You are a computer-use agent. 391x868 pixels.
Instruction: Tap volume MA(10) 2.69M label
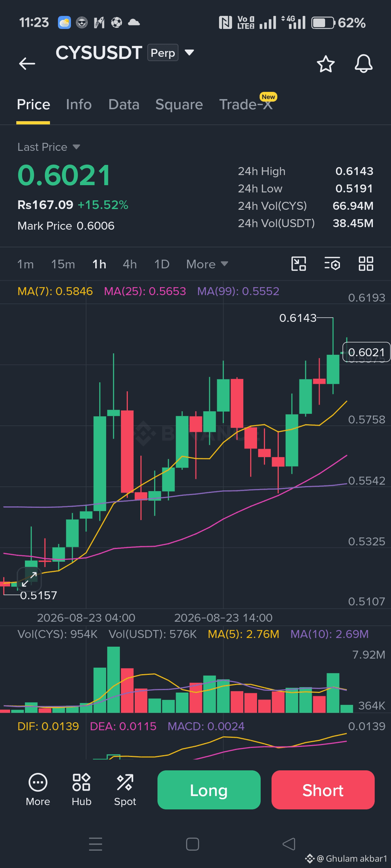tap(329, 634)
